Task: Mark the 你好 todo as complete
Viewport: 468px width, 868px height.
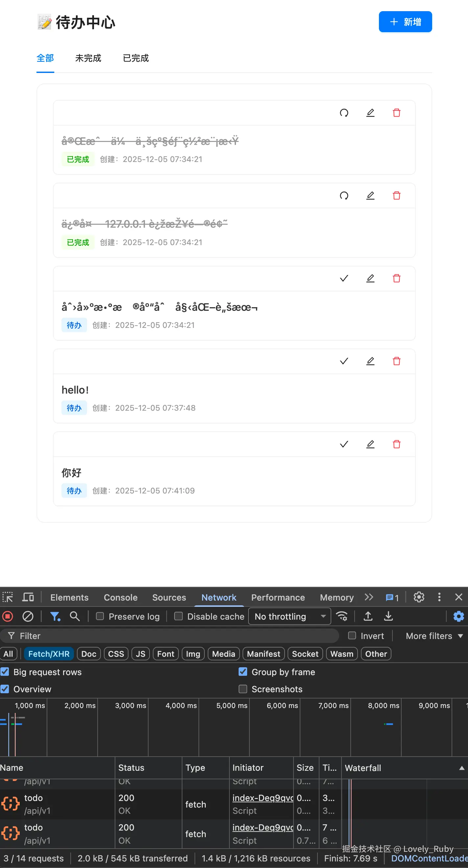Action: pyautogui.click(x=344, y=444)
